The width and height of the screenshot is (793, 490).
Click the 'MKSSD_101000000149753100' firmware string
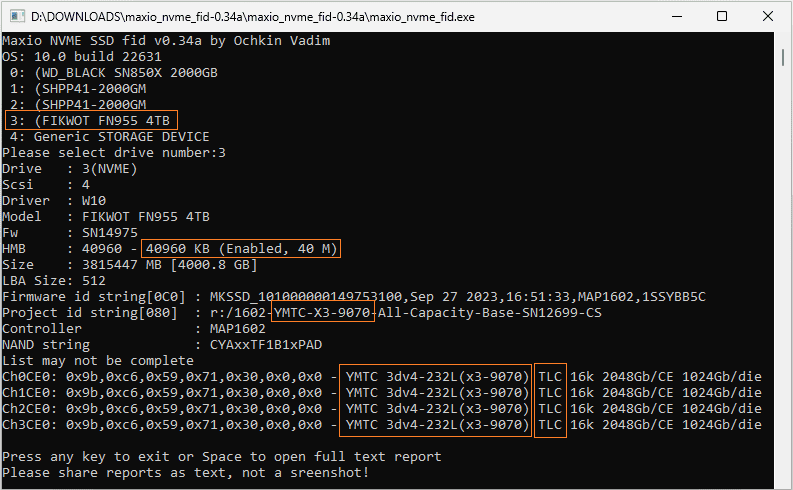click(x=306, y=297)
